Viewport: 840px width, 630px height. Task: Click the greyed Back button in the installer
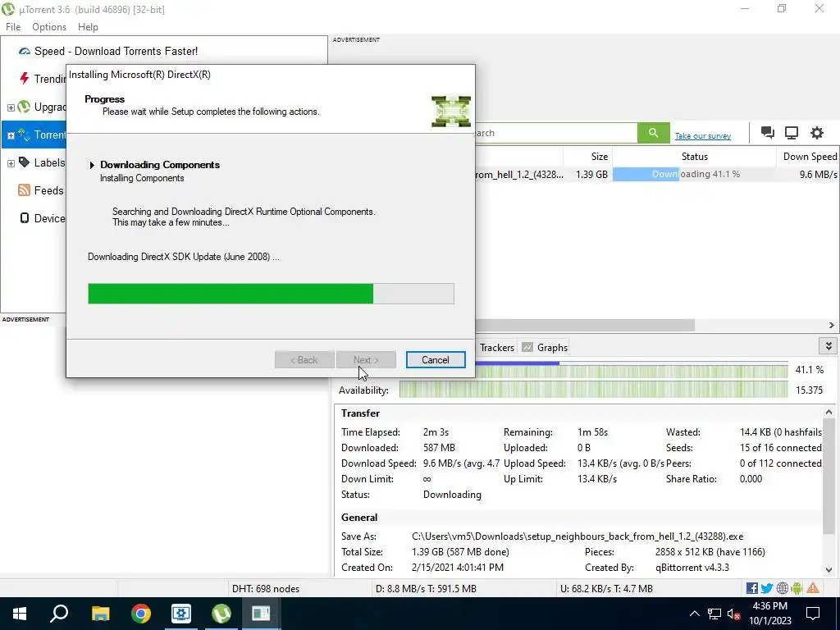tap(304, 360)
